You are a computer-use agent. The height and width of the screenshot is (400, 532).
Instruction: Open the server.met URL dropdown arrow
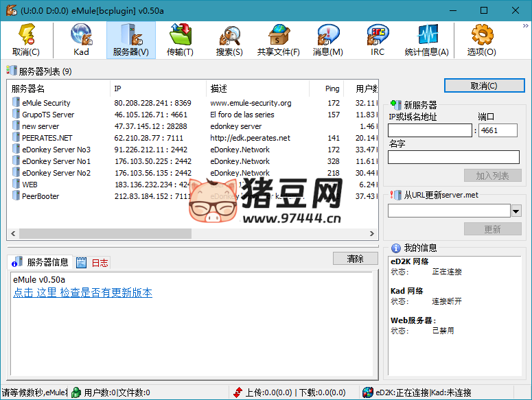(x=516, y=211)
